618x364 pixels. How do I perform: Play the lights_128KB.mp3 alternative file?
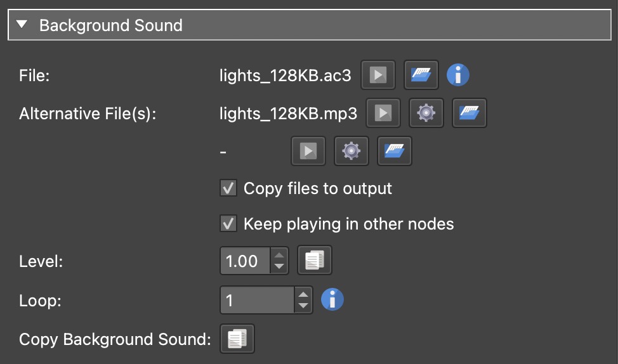coord(383,114)
